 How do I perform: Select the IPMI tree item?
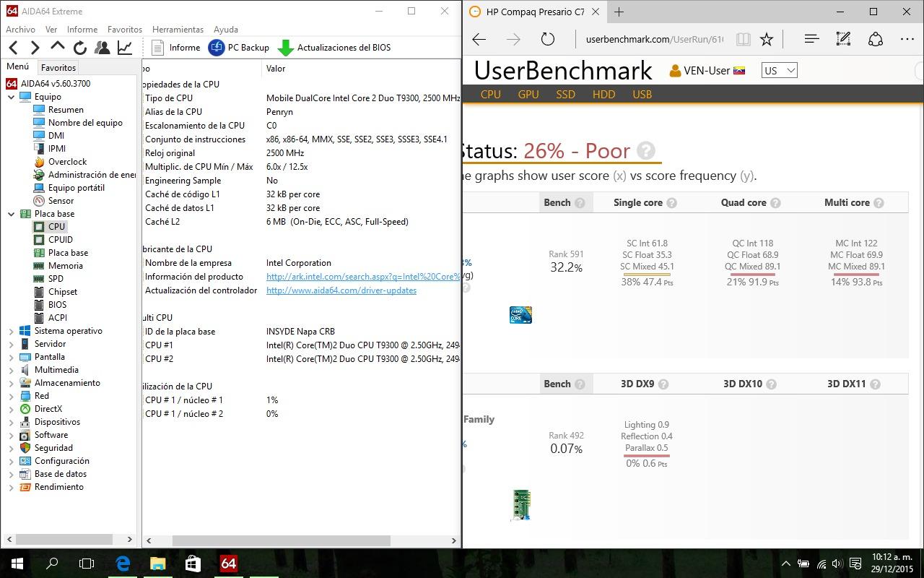(x=57, y=149)
